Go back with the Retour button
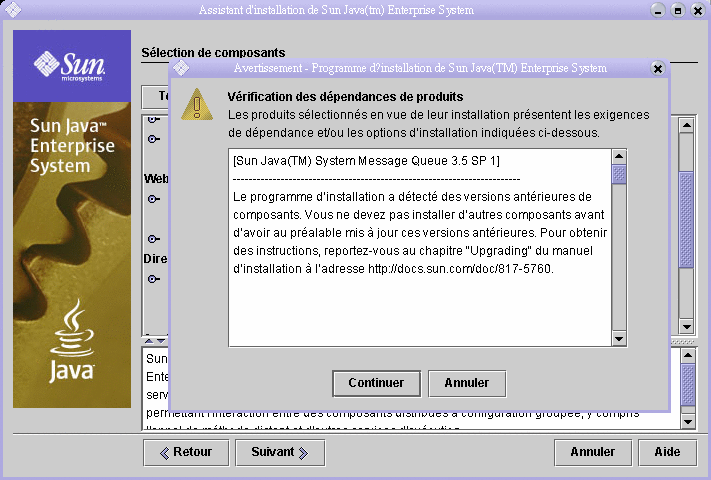The height and width of the screenshot is (480, 711). pos(186,452)
